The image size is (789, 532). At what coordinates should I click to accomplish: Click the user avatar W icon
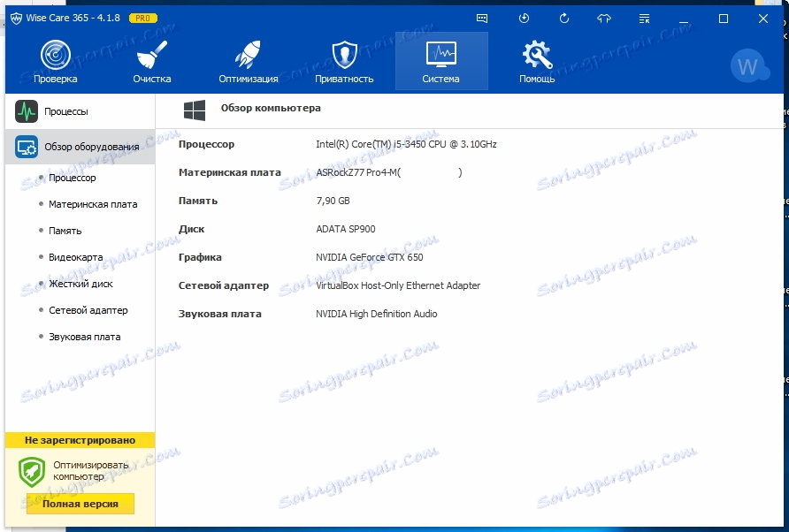(x=748, y=66)
